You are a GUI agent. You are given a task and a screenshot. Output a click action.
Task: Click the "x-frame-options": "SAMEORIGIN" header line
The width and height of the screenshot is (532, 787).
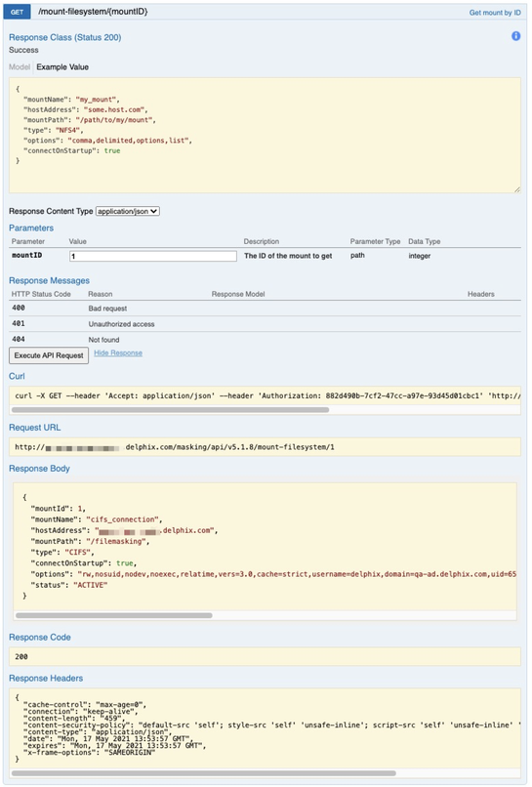coord(89,752)
